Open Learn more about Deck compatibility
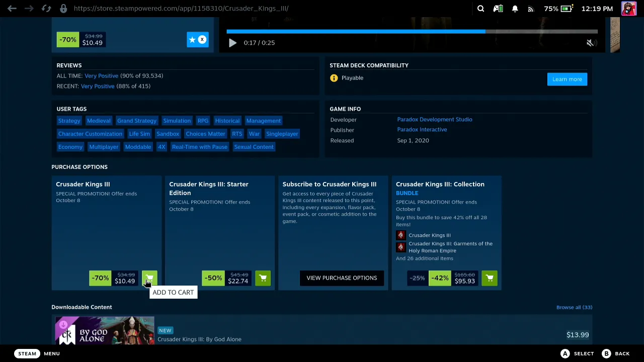The image size is (644, 362). (x=567, y=79)
